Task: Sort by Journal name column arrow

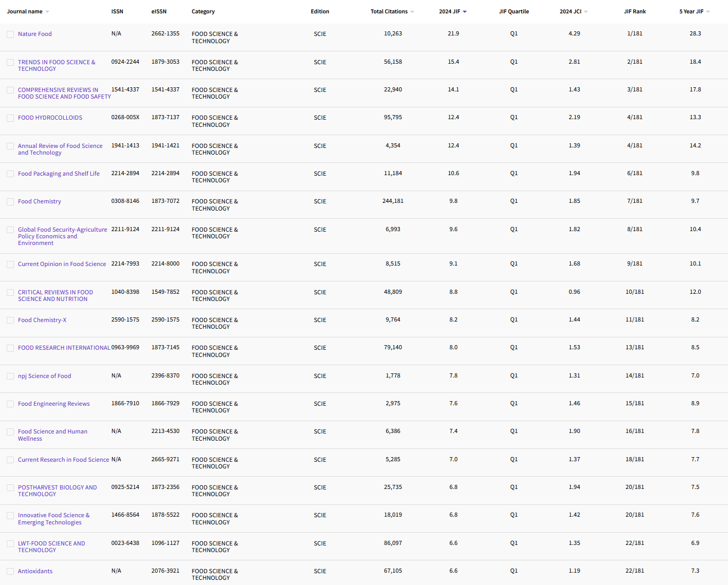Action: pyautogui.click(x=47, y=12)
